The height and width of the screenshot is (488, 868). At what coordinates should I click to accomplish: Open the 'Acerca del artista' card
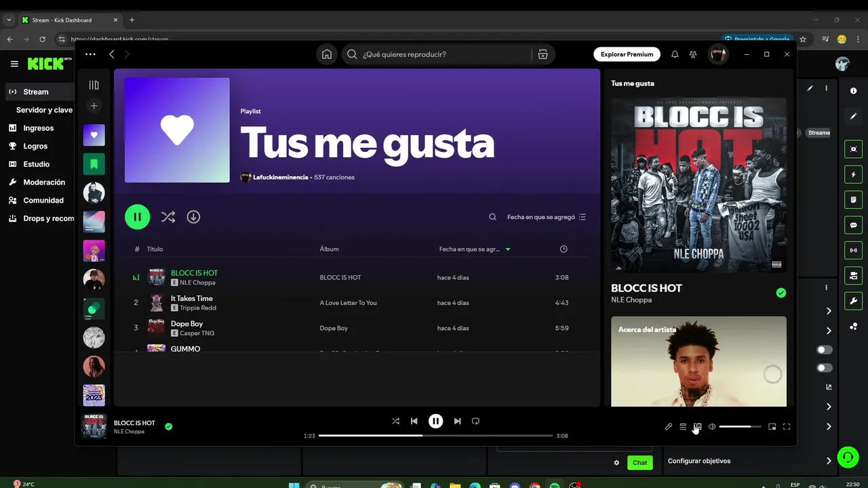(699, 361)
